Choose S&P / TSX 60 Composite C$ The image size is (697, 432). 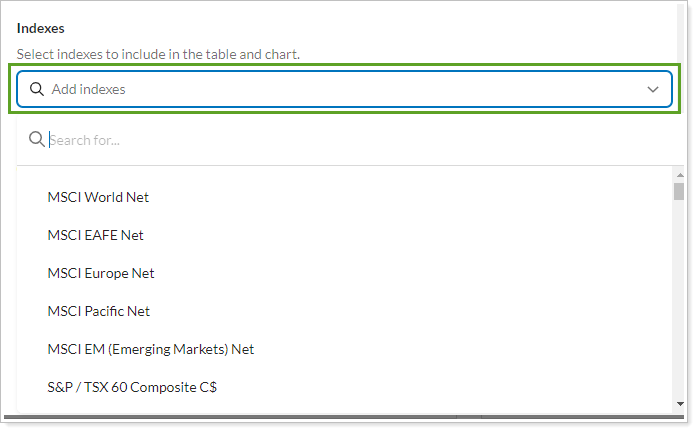coord(131,387)
